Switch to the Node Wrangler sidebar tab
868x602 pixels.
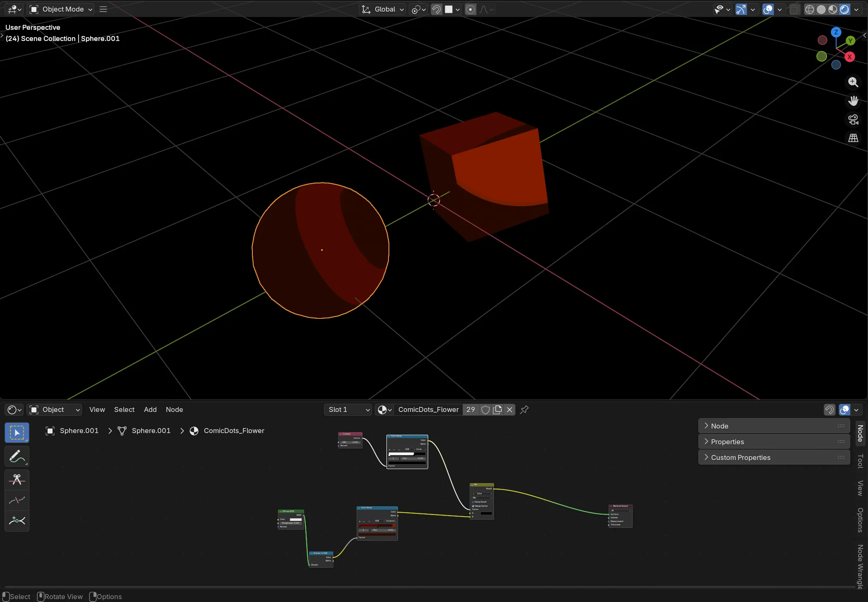(x=861, y=566)
